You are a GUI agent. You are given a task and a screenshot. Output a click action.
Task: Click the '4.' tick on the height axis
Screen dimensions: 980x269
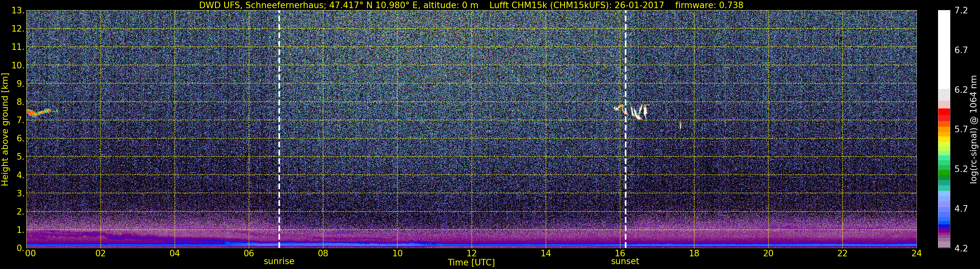(x=20, y=175)
